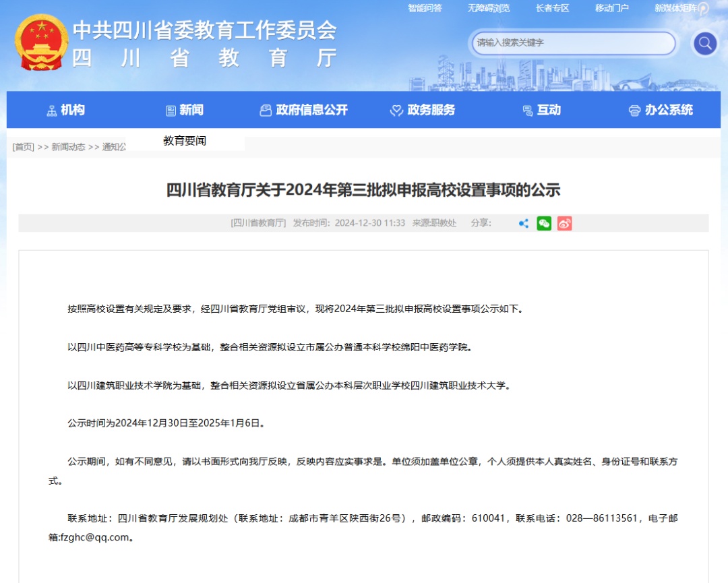Screen dimensions: 728x583
Task: Click the 首页 breadcrumb link
Action: point(24,147)
